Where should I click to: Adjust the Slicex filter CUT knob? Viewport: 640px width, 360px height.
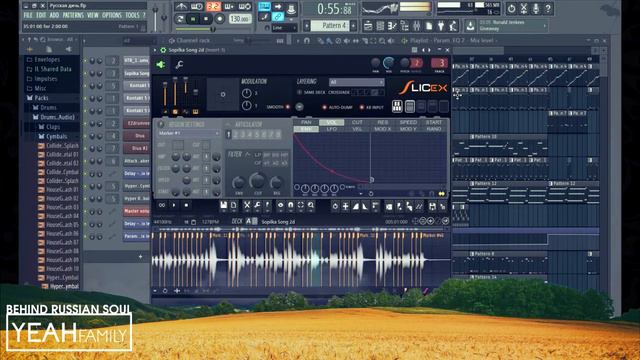click(x=257, y=180)
